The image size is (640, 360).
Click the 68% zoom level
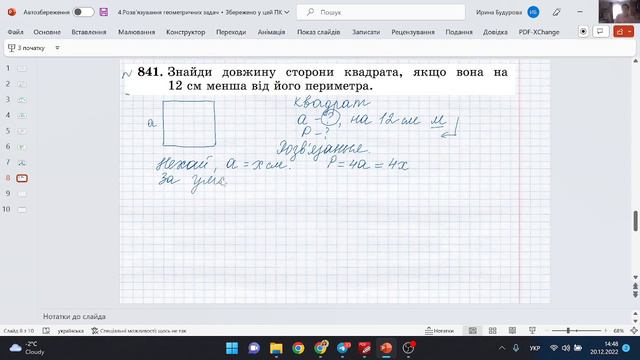[618, 331]
